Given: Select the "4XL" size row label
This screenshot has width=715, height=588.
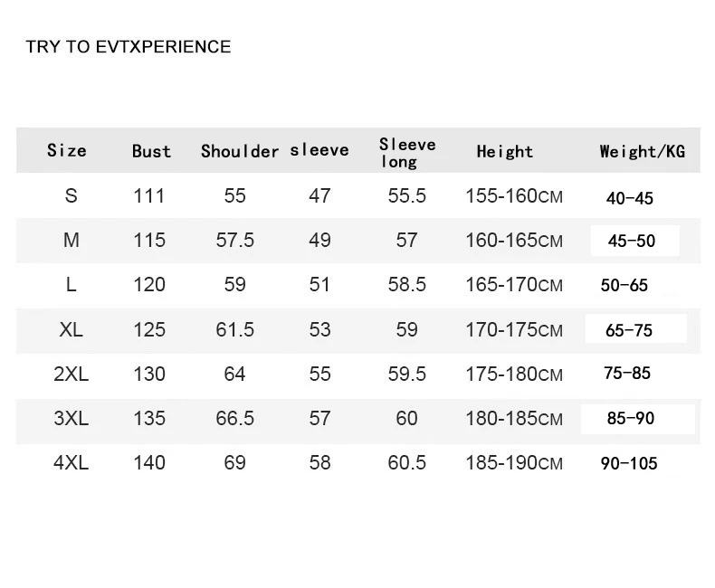Looking at the screenshot, I should pyautogui.click(x=71, y=462).
